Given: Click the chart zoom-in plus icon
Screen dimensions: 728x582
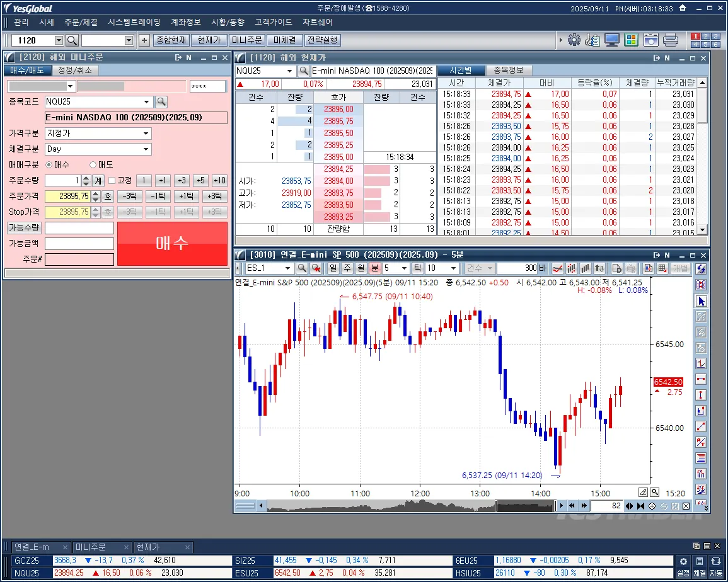Looking at the screenshot, I should pos(652,506).
